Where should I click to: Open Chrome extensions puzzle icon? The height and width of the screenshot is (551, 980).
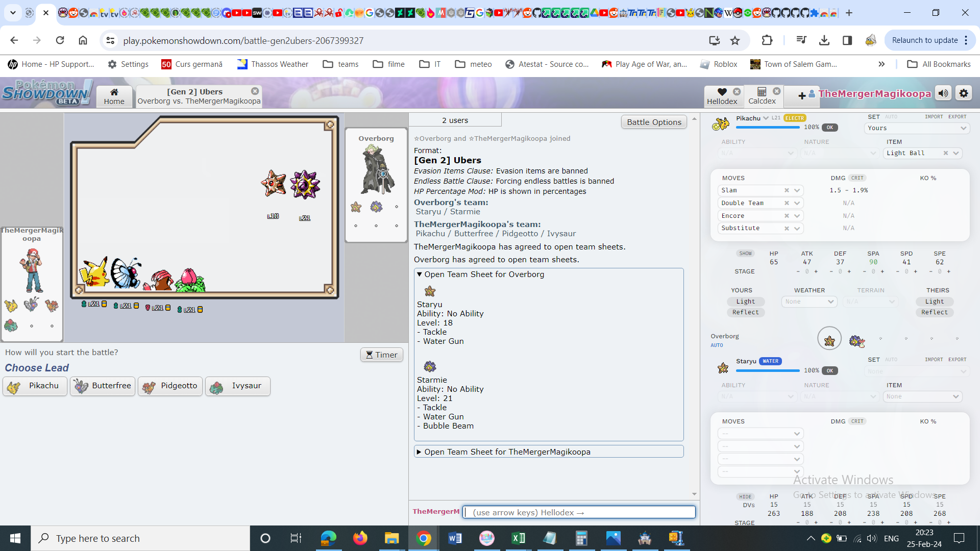(767, 40)
